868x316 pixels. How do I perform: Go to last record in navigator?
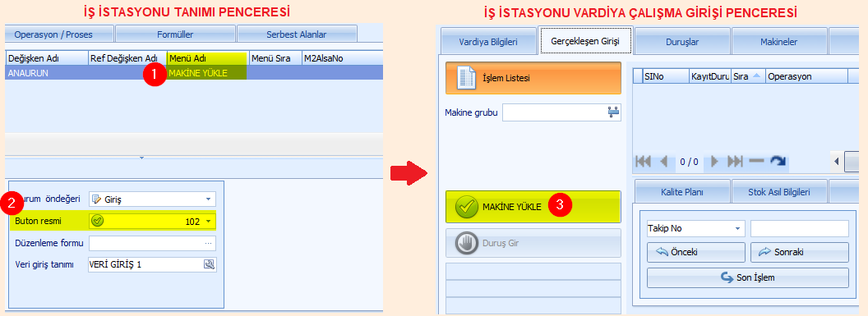[x=735, y=162]
